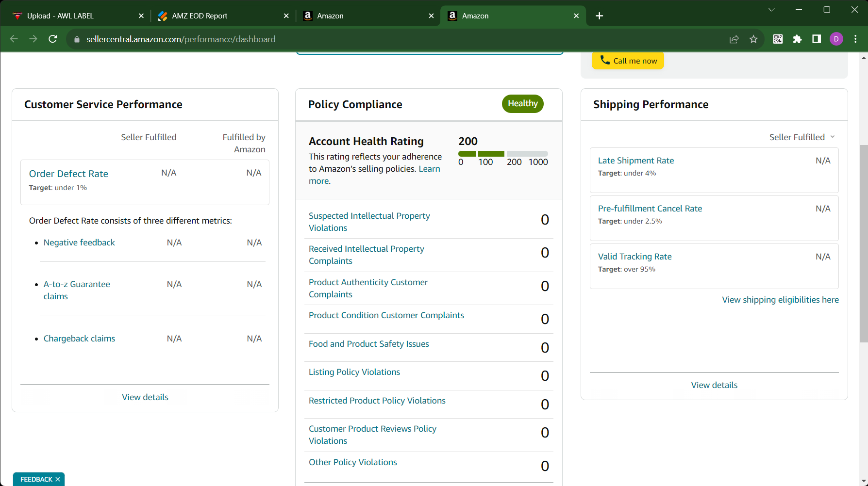Switch to the first Amazon tab
Screen dimensions: 868x486
coord(368,16)
